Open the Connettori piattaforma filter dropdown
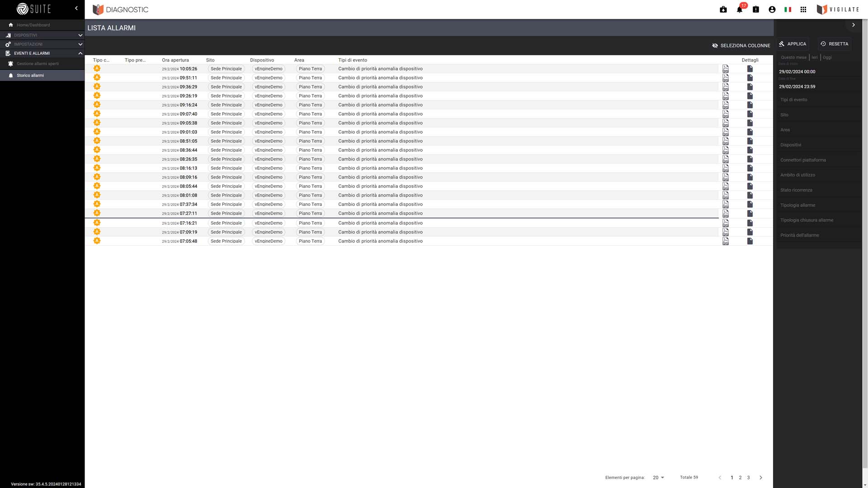This screenshot has width=868, height=488. (x=819, y=160)
